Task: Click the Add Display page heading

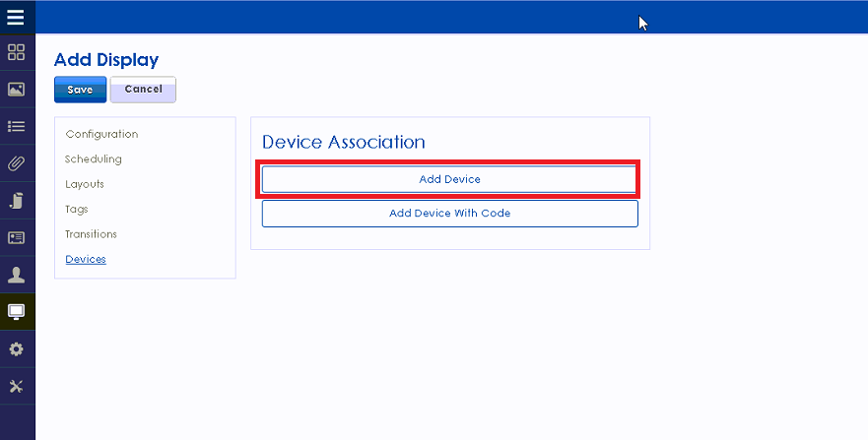Action: (106, 60)
